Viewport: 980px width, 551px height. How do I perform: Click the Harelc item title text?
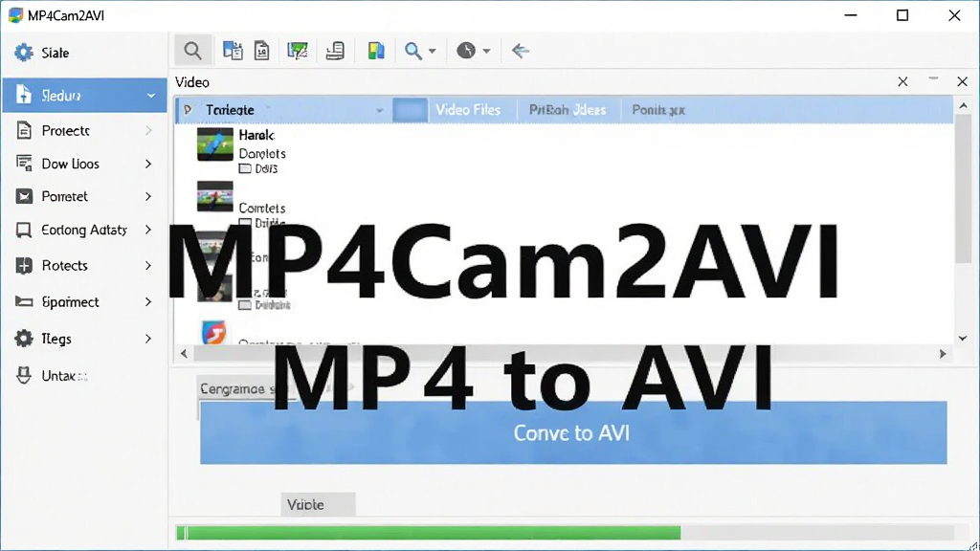coord(256,134)
